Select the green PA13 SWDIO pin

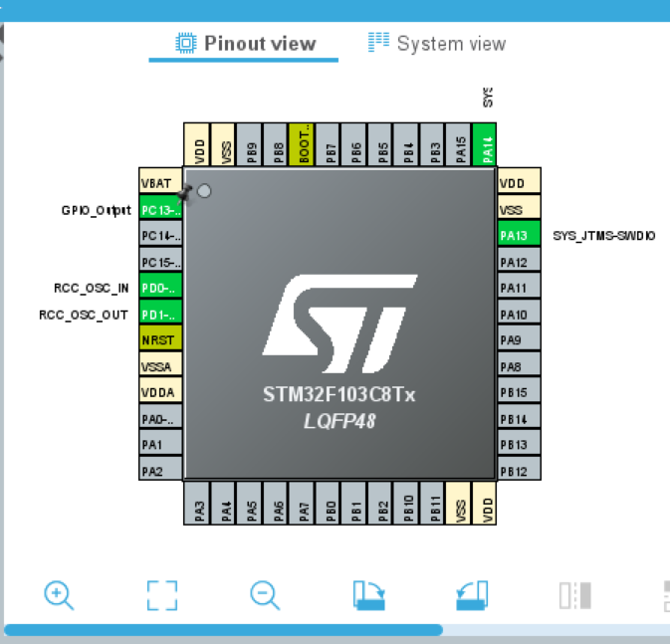(519, 235)
